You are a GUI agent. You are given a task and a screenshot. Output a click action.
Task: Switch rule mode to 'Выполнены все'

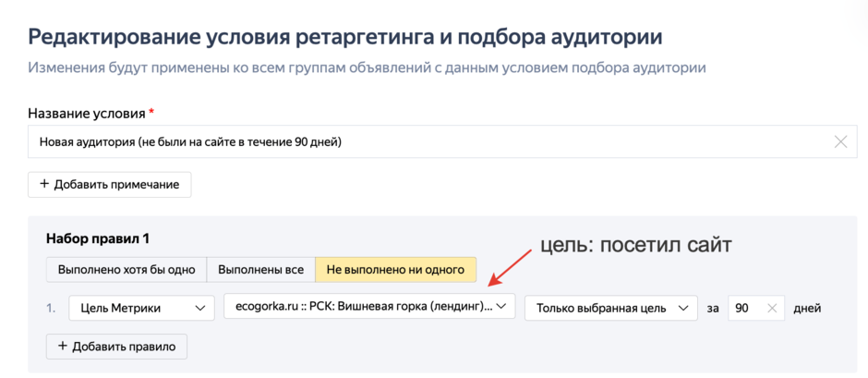tap(260, 270)
